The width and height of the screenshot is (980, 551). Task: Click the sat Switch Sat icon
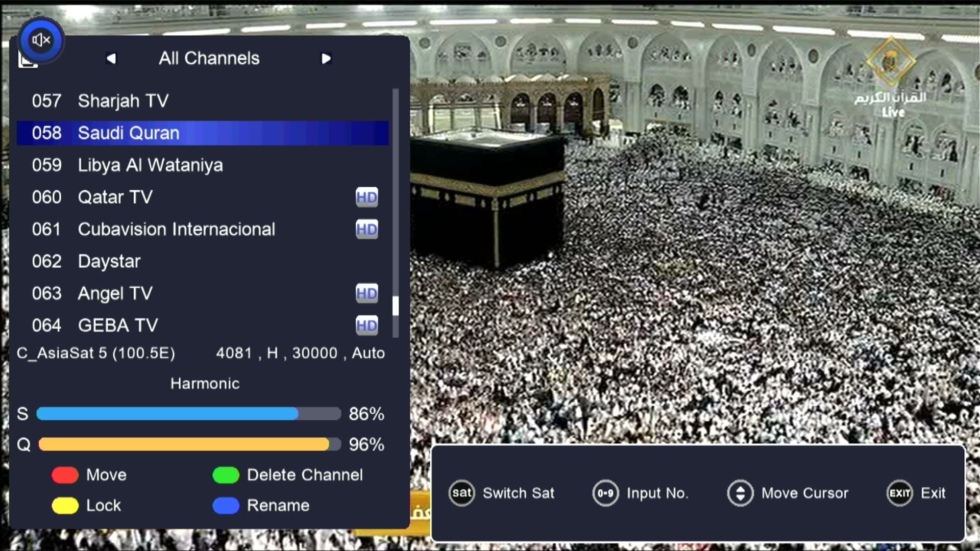tap(461, 493)
